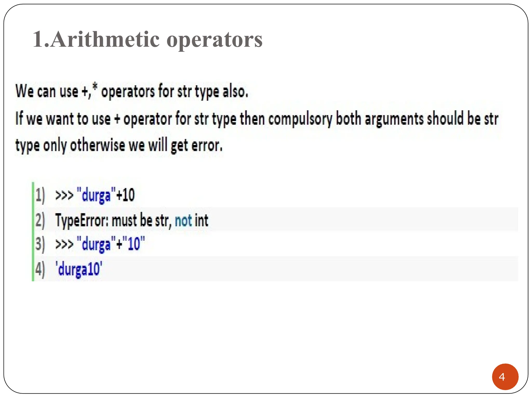Click the word 'compulsory' in the paragraph
Image resolution: width=532 pixels, height=399 pixels.
(x=300, y=119)
